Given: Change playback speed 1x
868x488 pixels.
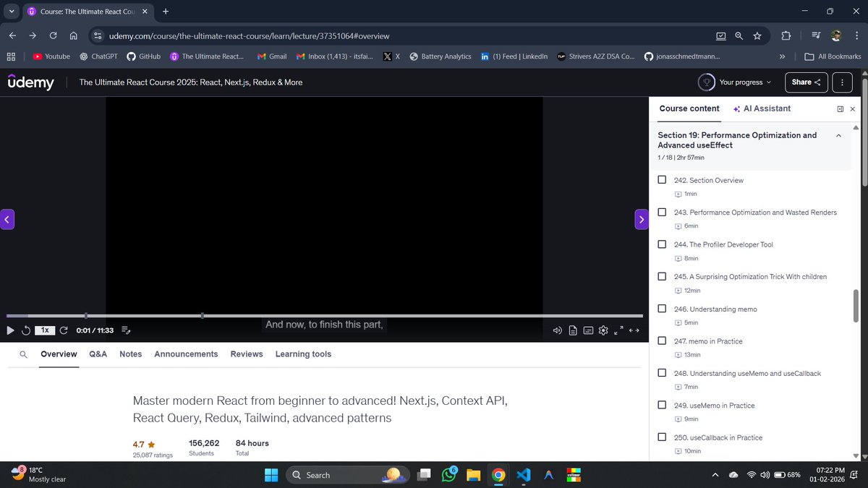Looking at the screenshot, I should 45,330.
